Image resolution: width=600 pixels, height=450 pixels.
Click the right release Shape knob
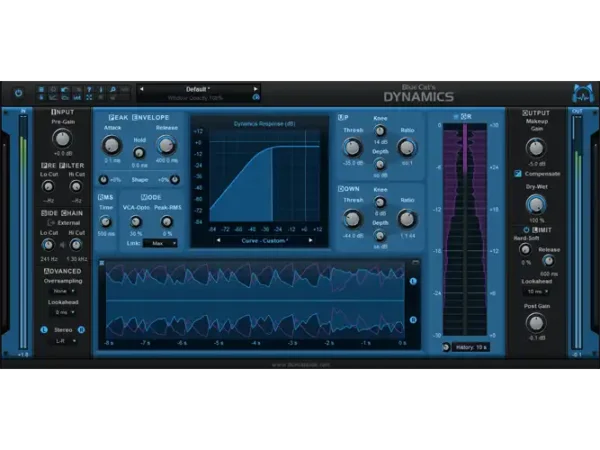(174, 179)
